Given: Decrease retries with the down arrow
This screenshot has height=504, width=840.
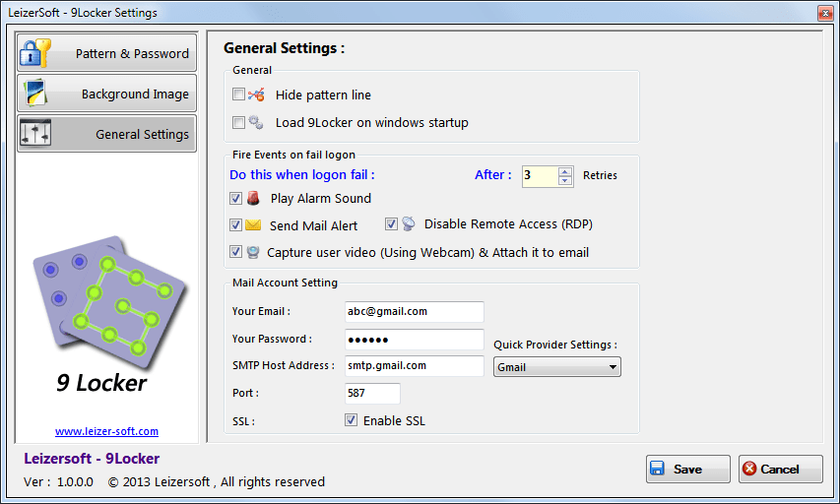Looking at the screenshot, I should tap(565, 180).
